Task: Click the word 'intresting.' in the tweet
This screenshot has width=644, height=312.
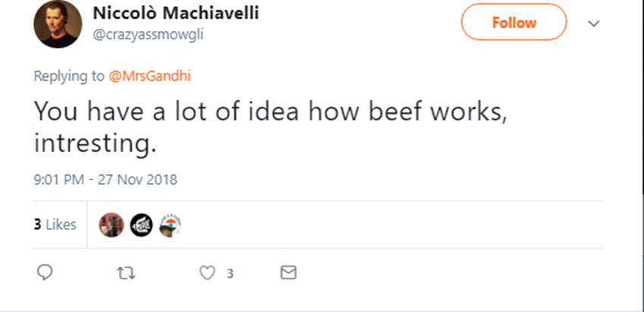Action: click(95, 142)
